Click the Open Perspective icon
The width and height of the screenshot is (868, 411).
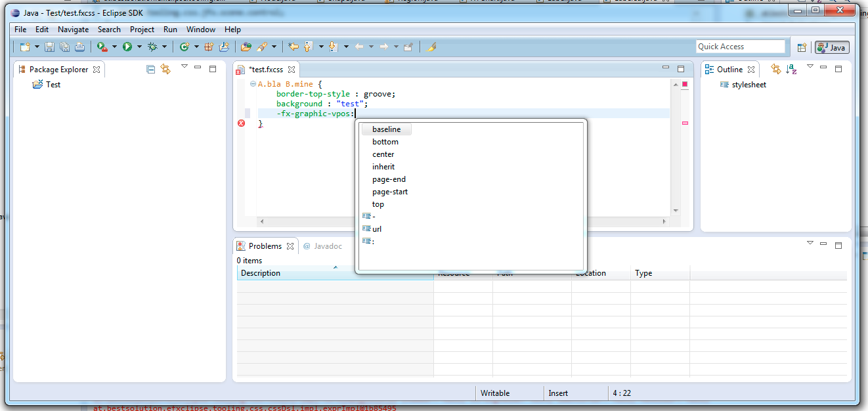(802, 47)
